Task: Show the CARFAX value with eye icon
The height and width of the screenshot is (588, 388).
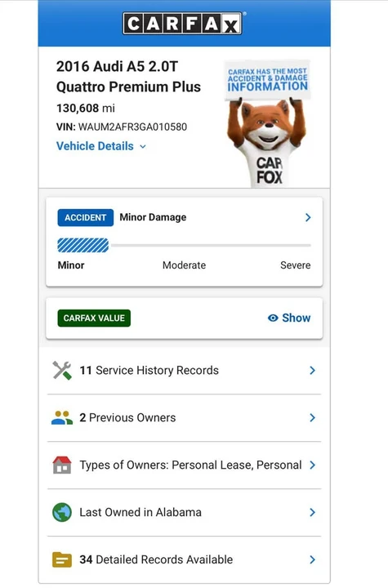Action: pyautogui.click(x=289, y=318)
